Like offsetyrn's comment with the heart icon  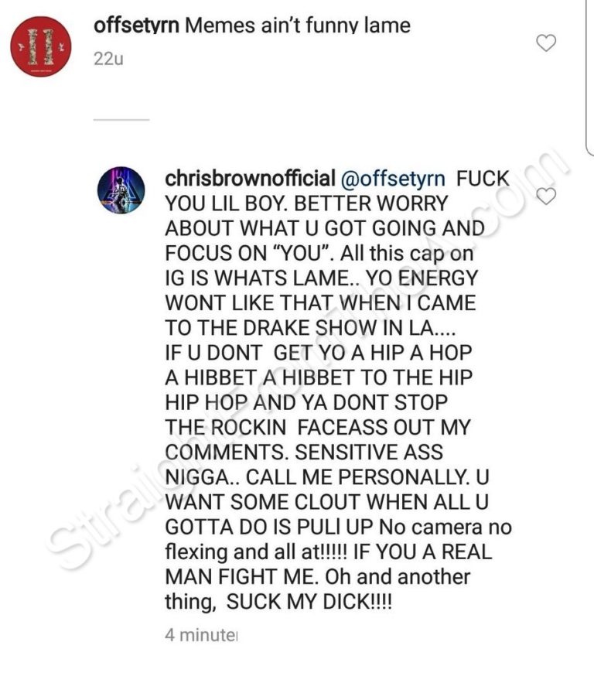click(x=546, y=43)
